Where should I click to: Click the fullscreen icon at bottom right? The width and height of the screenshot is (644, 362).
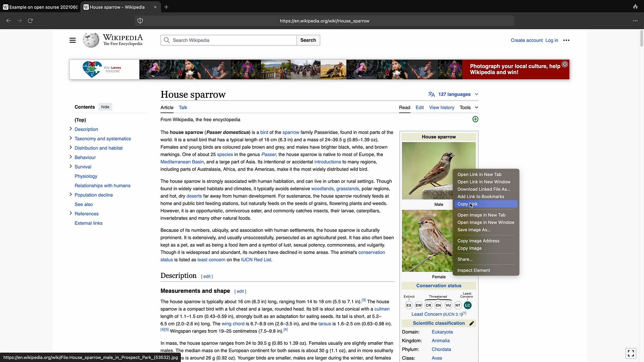click(631, 353)
